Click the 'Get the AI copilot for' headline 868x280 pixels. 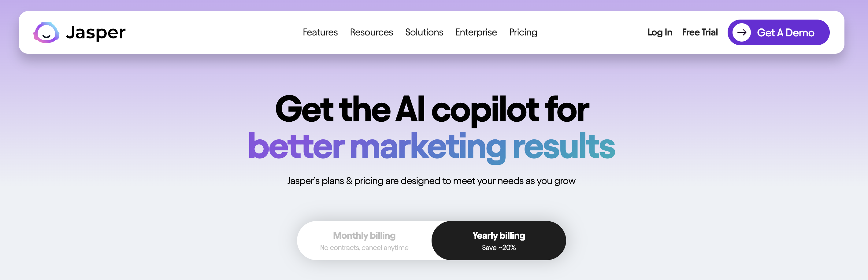tap(432, 109)
